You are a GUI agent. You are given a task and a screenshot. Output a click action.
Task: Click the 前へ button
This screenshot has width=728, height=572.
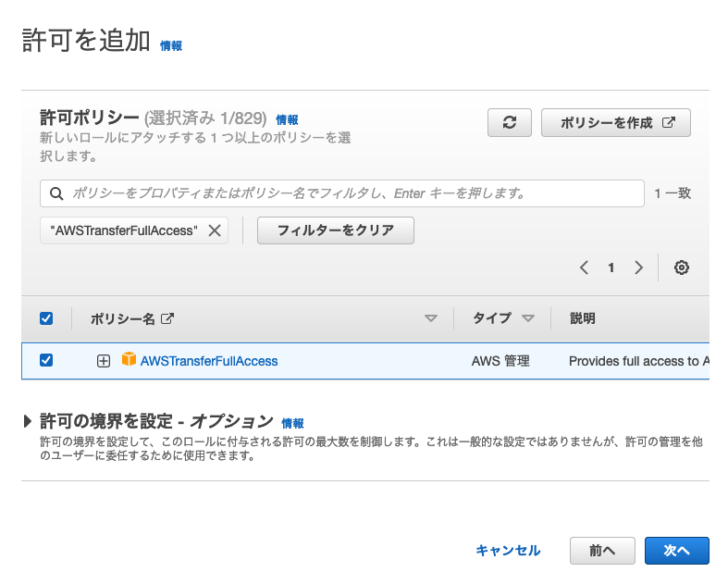(x=602, y=551)
